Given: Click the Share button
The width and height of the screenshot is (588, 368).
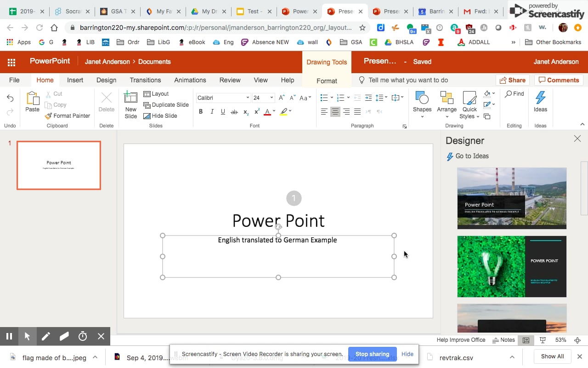Looking at the screenshot, I should 513,80.
